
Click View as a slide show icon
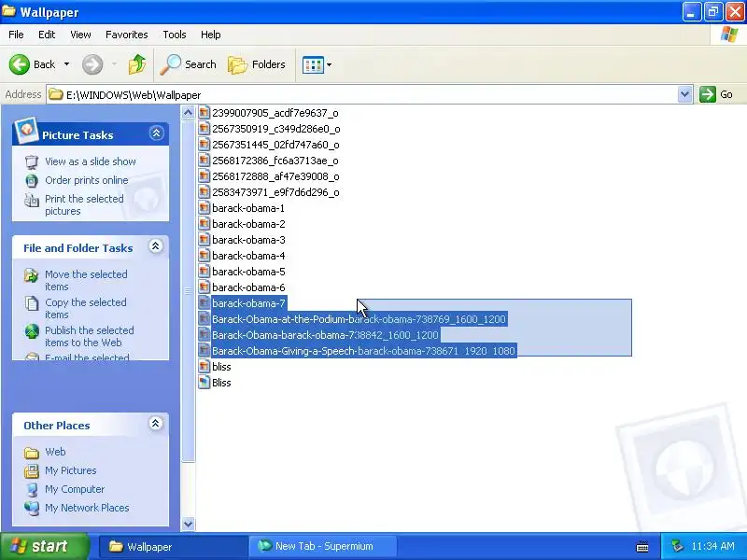[32, 161]
